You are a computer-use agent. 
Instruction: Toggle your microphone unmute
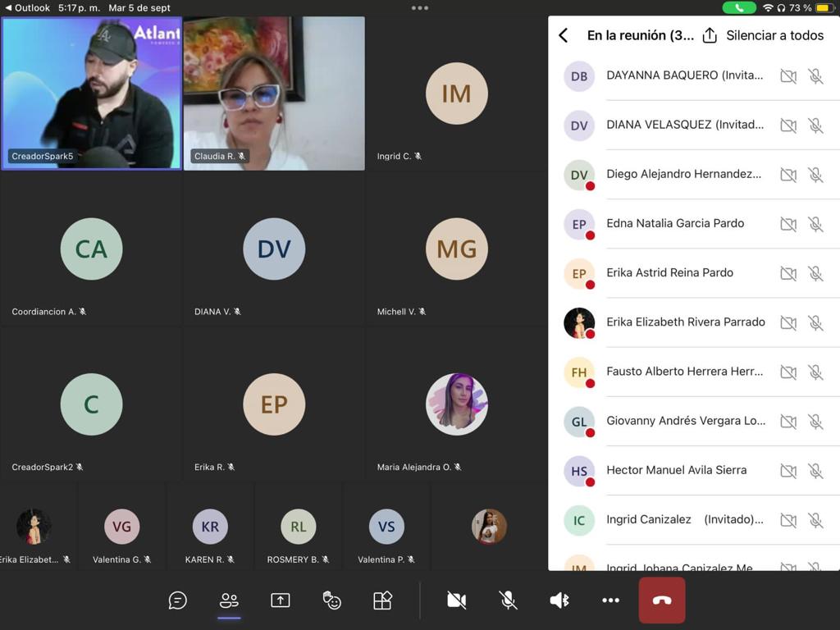pyautogui.click(x=509, y=600)
